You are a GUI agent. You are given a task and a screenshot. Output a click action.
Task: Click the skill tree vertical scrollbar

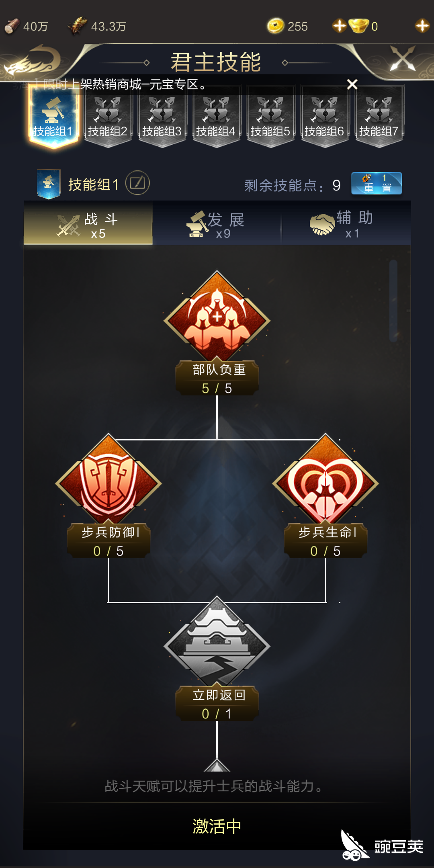[393, 301]
